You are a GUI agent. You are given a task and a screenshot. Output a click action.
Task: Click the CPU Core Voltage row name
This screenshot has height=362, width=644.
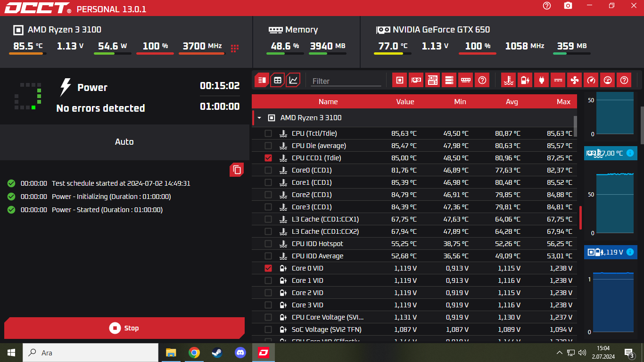(x=328, y=317)
